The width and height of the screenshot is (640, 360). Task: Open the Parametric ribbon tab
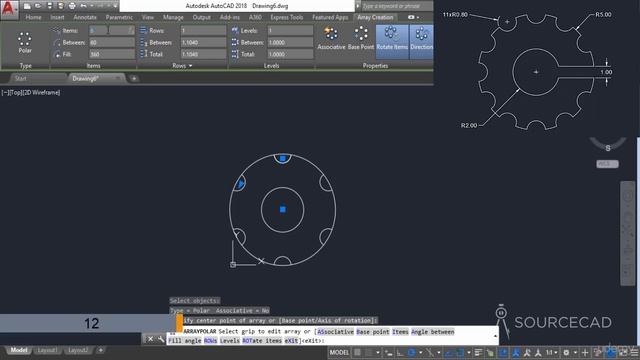pos(119,17)
